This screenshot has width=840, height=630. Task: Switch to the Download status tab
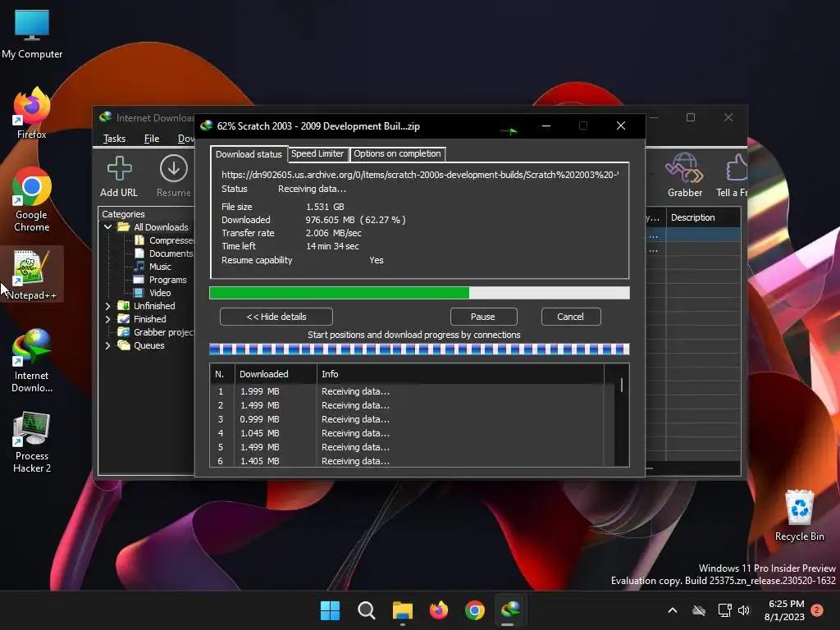click(249, 154)
